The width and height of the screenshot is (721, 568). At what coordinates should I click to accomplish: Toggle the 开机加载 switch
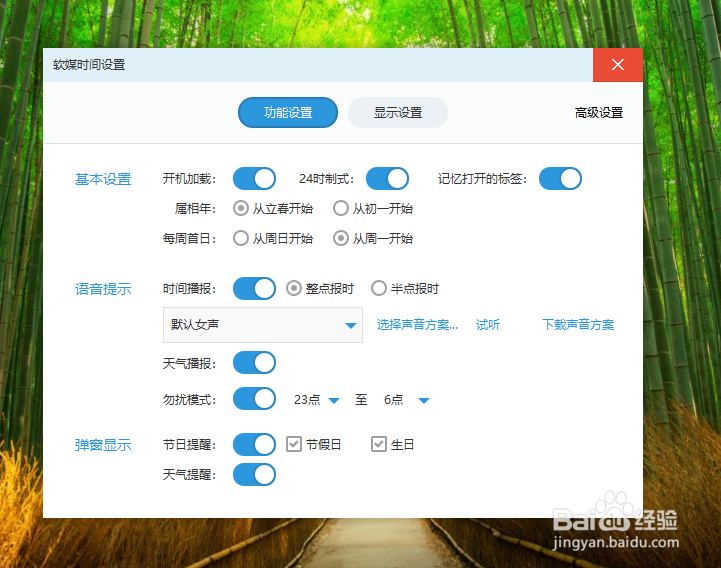coord(254,178)
